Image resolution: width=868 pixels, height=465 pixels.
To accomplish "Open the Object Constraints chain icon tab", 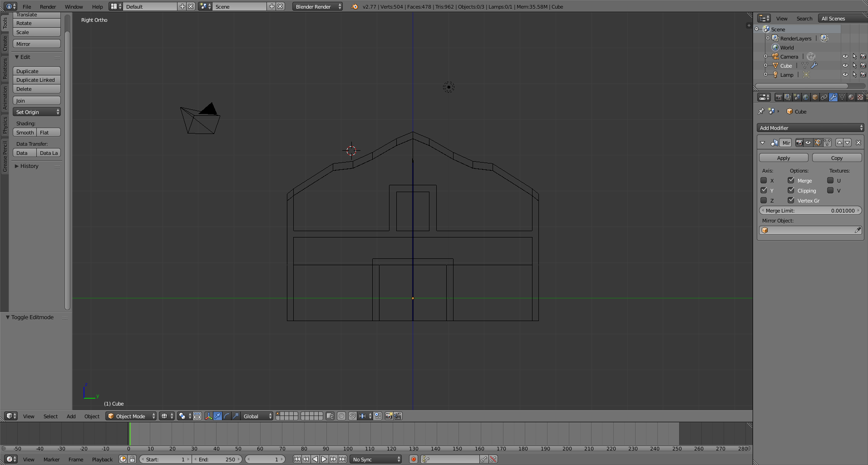I will tap(824, 97).
